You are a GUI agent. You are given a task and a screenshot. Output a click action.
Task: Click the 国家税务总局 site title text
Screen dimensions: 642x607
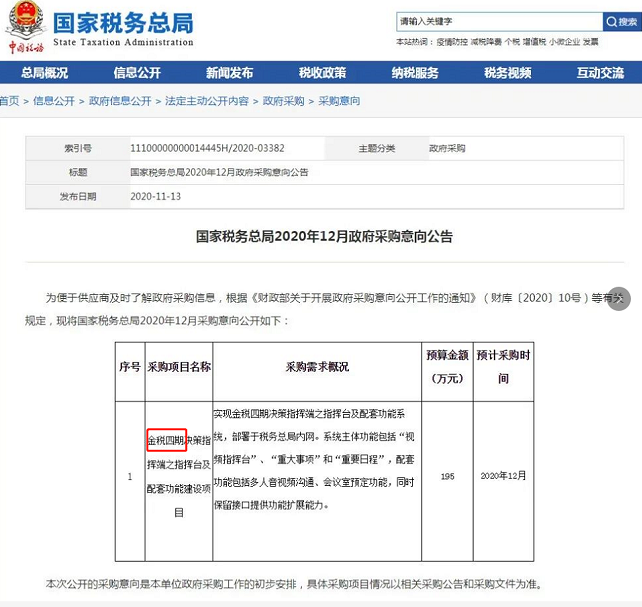123,23
